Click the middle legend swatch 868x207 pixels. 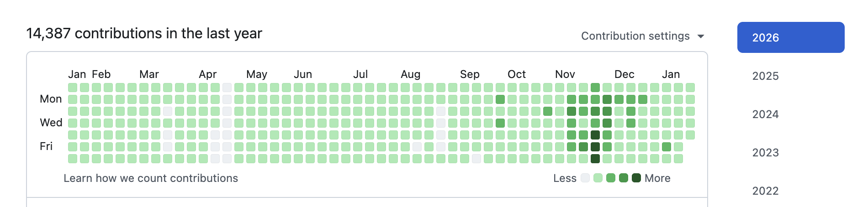tap(611, 178)
